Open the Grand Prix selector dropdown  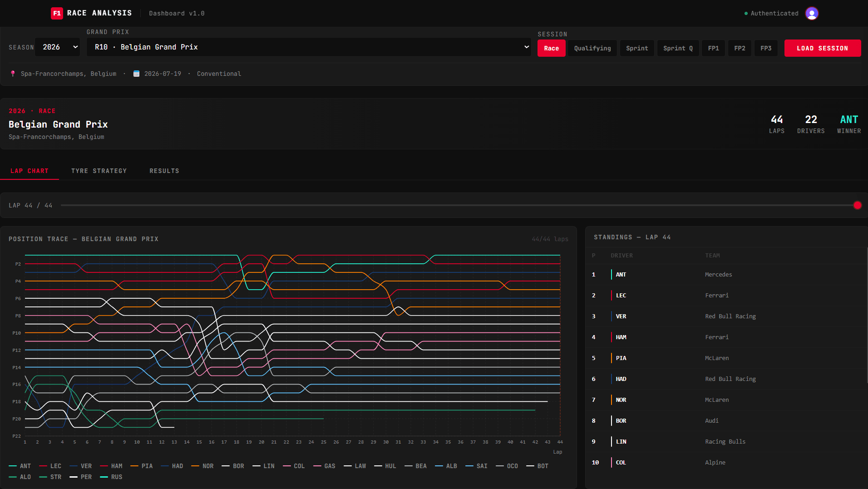click(309, 47)
